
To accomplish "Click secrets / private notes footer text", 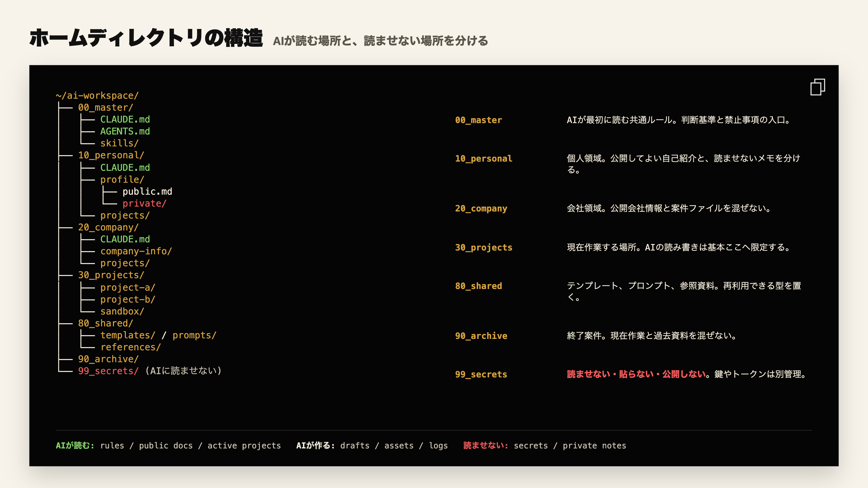I will [570, 445].
